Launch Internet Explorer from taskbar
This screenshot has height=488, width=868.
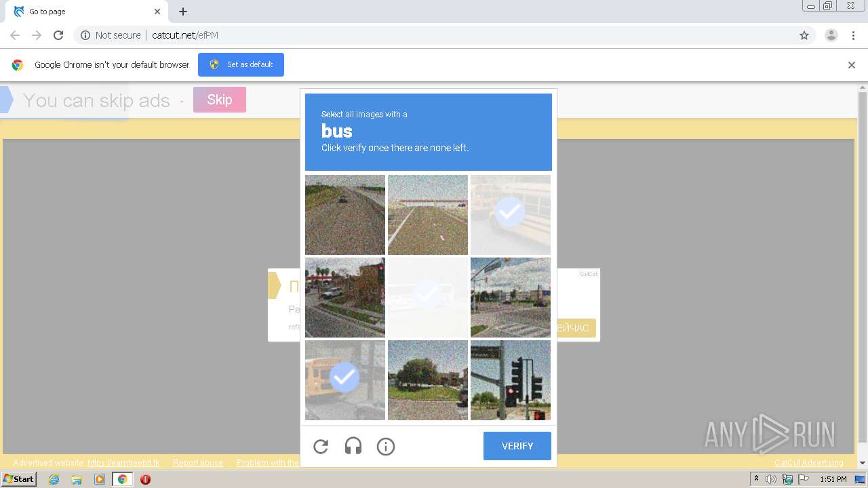pyautogui.click(x=54, y=479)
